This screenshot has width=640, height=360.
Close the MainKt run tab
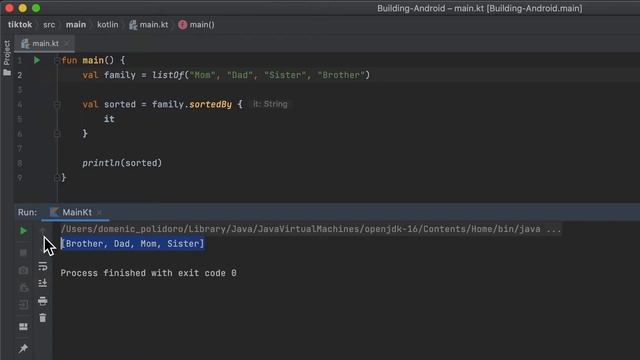(x=99, y=212)
